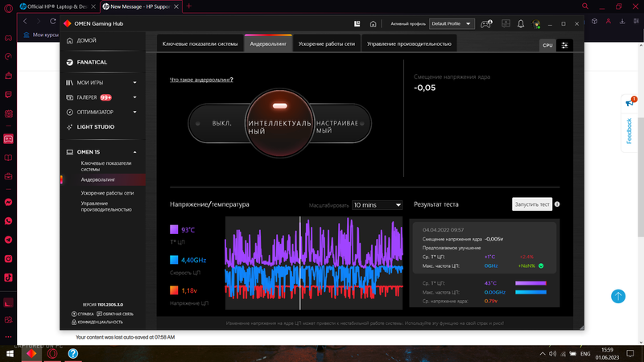Select New Message - HP Support browser tab

[140, 6]
